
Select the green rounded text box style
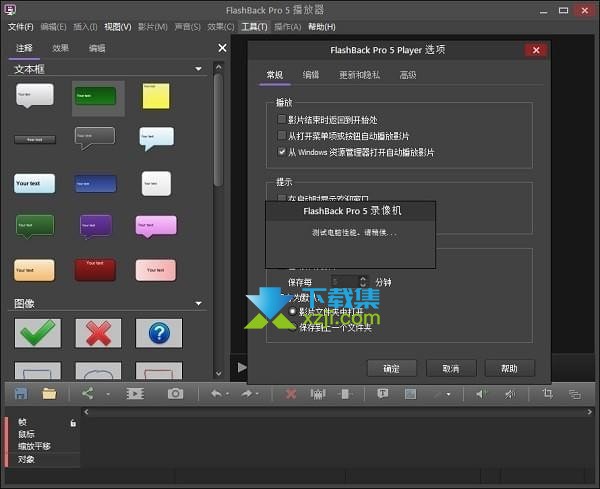(x=96, y=96)
